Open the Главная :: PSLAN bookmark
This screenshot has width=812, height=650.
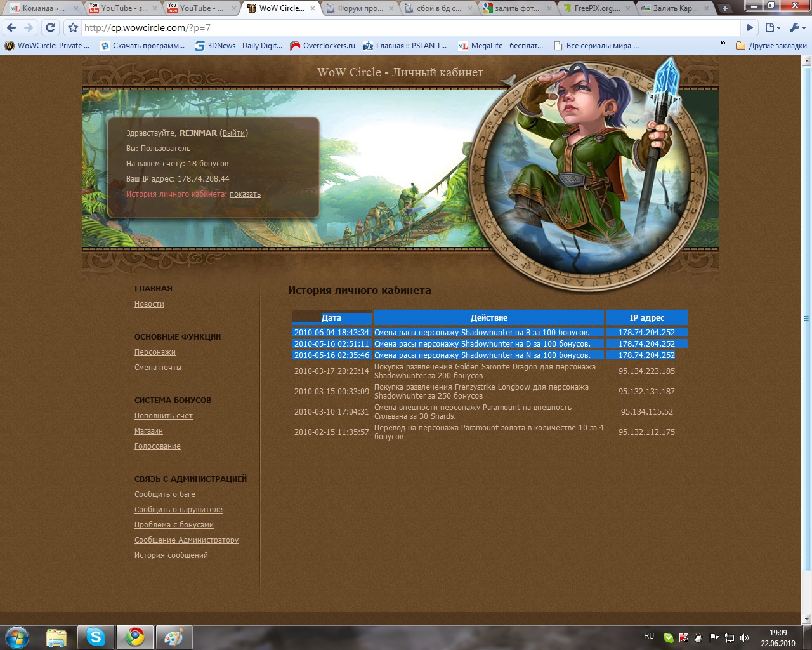click(405, 45)
